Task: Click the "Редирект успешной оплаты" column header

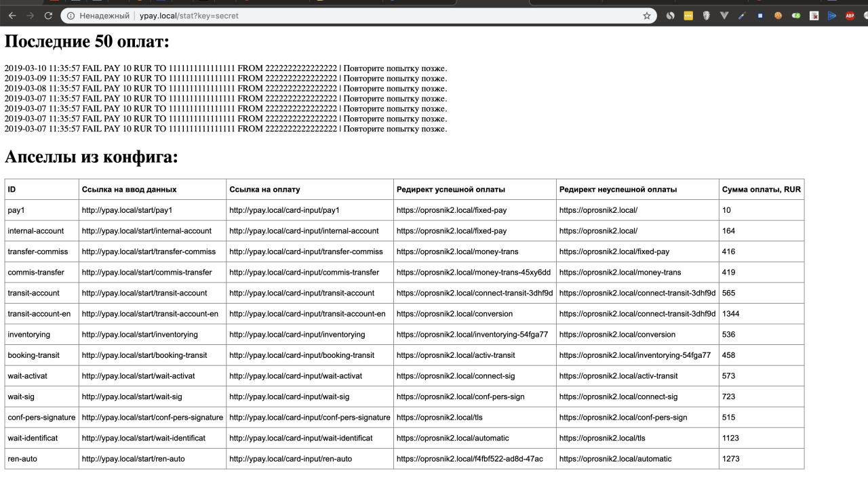Action: (475, 190)
